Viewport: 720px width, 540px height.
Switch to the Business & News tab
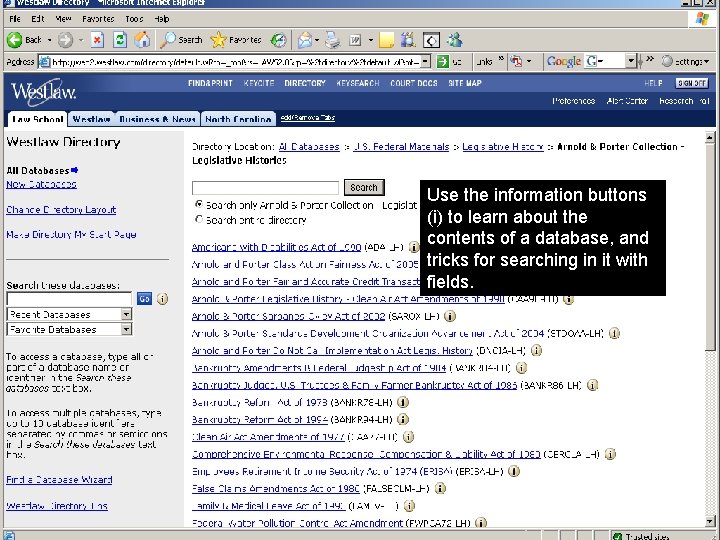[x=158, y=119]
